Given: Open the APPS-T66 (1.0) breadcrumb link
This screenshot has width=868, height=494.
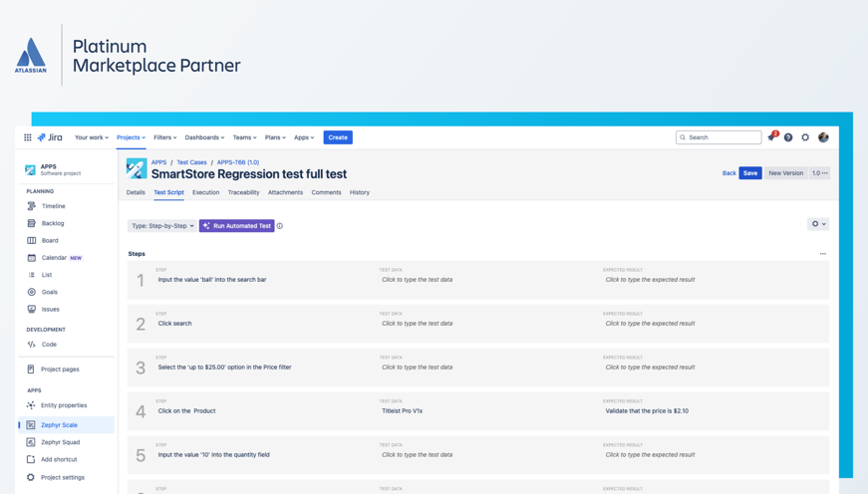Looking at the screenshot, I should pyautogui.click(x=238, y=162).
